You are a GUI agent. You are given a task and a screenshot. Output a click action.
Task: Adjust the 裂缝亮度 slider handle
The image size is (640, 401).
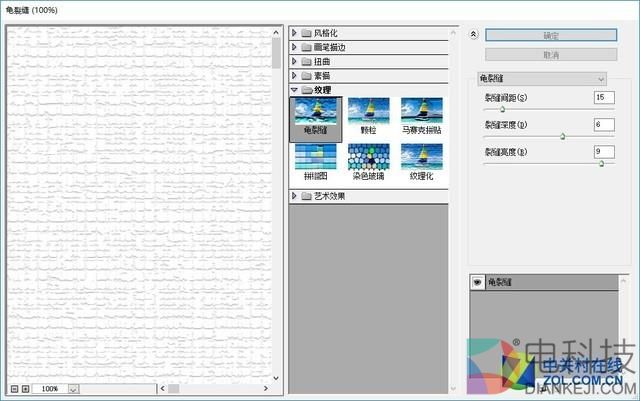[601, 163]
